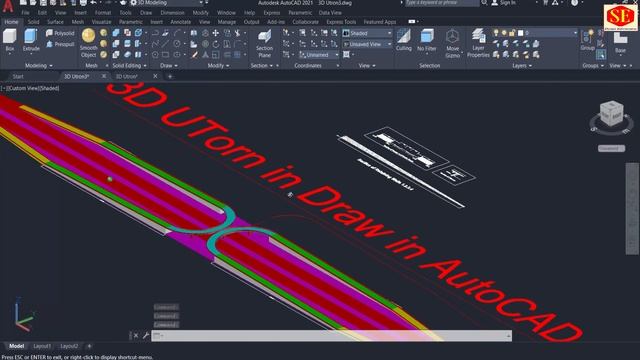Screen dimensions: 640x360
Task: Click the command line input field
Action: (331, 336)
